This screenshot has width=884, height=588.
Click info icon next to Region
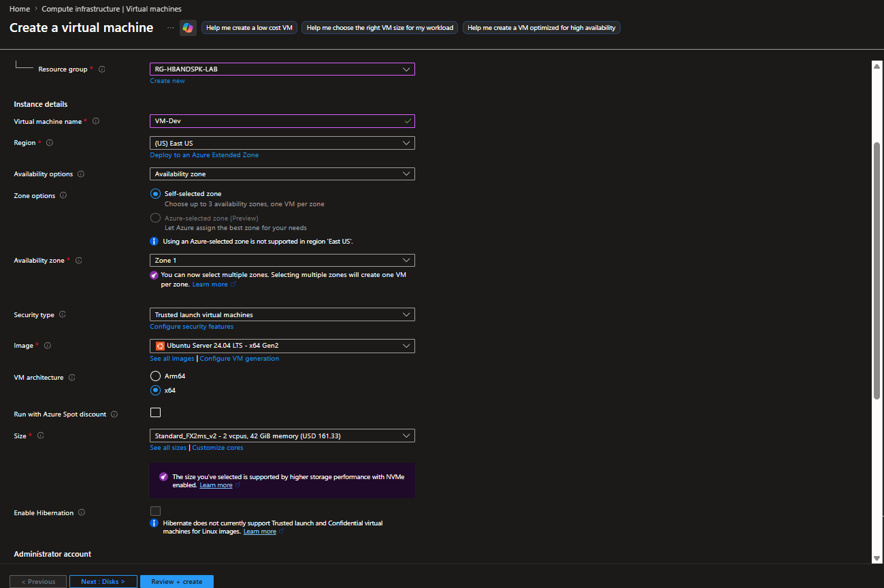pyautogui.click(x=50, y=143)
